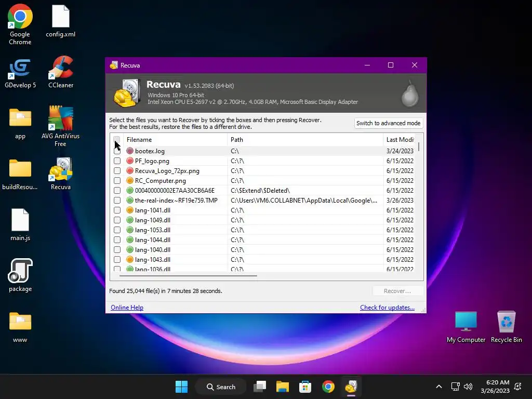The image size is (532, 399).
Task: Click the orange status dot of RC_Computer.png
Action: coord(129,180)
